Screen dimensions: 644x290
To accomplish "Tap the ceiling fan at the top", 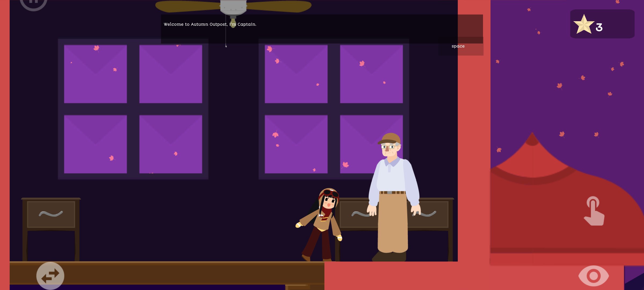I will point(233,5).
